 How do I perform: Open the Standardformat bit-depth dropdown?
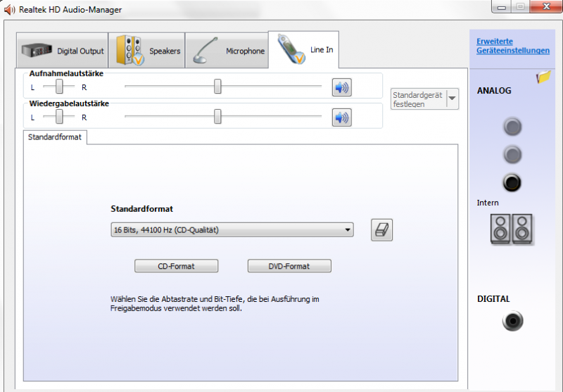[232, 229]
